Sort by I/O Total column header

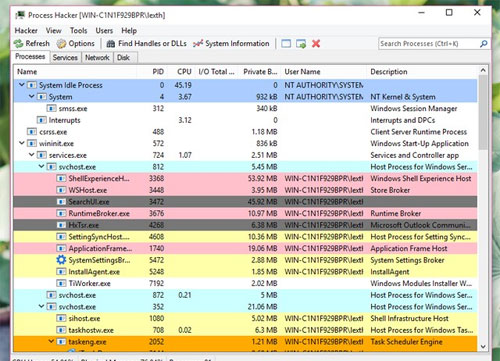click(216, 72)
